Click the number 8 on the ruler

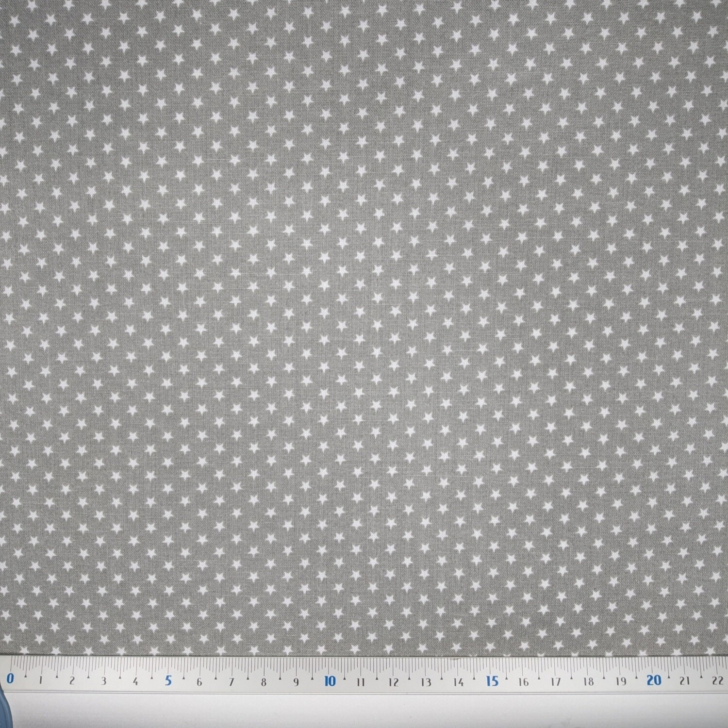(264, 682)
